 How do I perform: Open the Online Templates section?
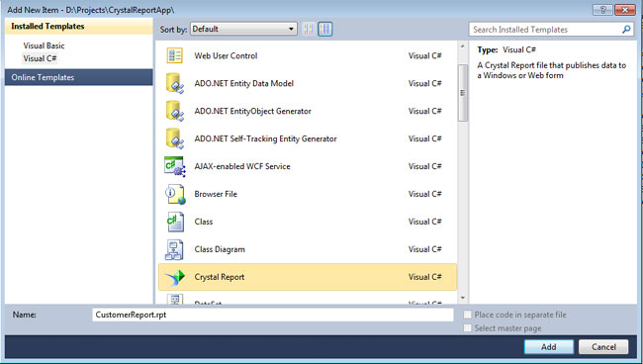79,77
